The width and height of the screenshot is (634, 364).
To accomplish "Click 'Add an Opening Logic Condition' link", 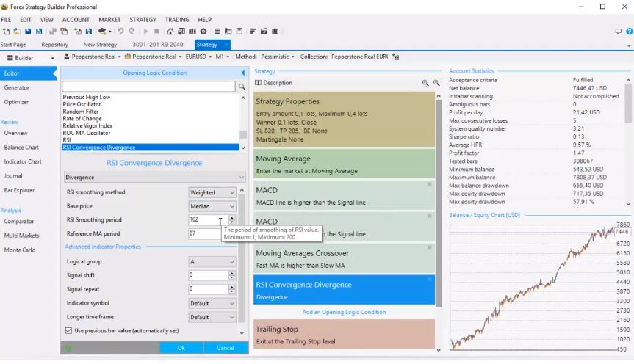I will (x=344, y=312).
